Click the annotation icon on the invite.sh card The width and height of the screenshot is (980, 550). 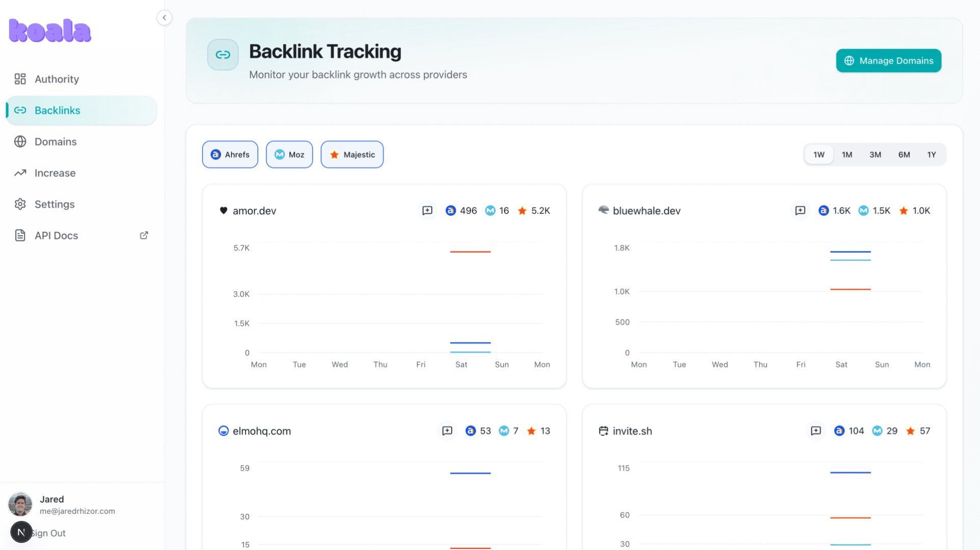[x=816, y=430]
